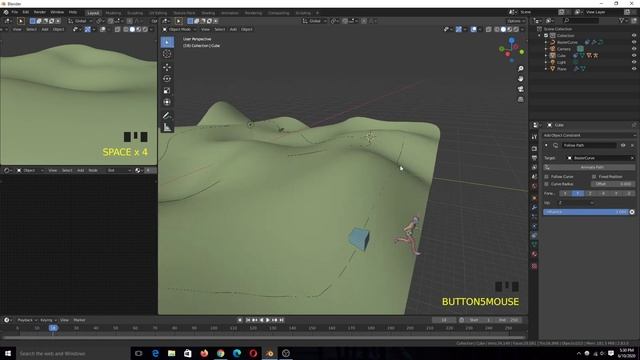Remove the Follow Path constraint
Viewport: 640px width, 360px height.
point(632,145)
